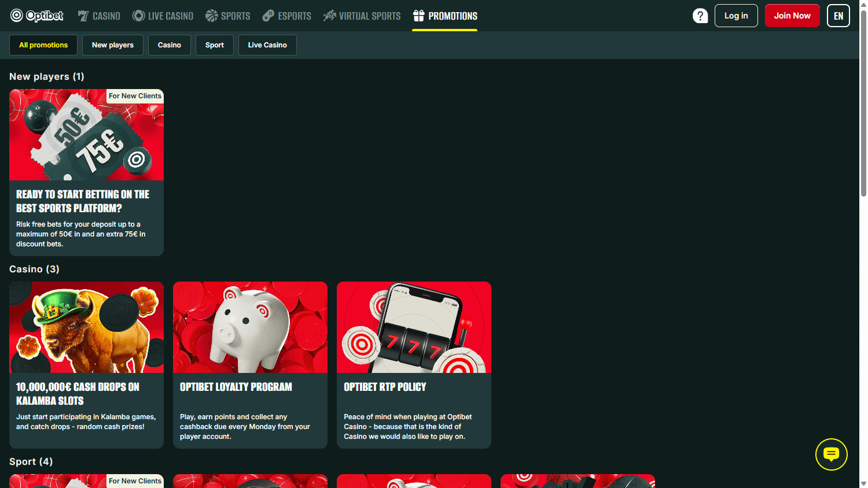Image resolution: width=868 pixels, height=488 pixels.
Task: Open the EN language selector
Action: (x=838, y=16)
